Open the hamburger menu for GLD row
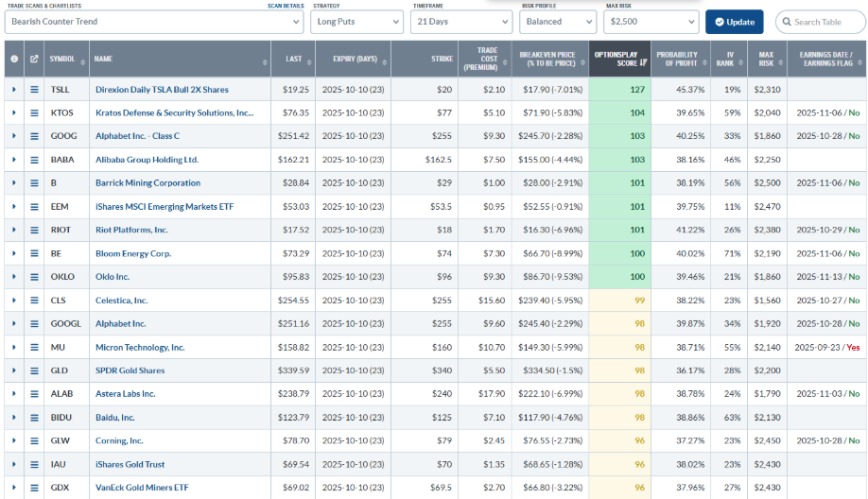Image resolution: width=868 pixels, height=499 pixels. pos(34,370)
